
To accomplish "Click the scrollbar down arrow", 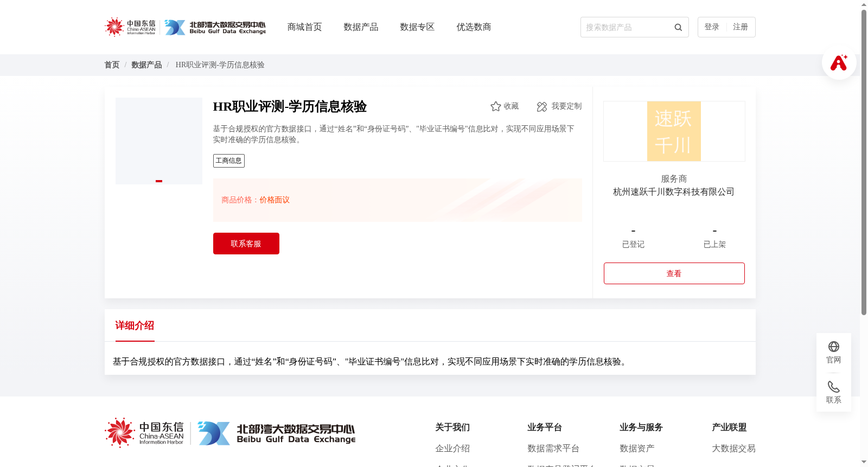I will coord(864,463).
